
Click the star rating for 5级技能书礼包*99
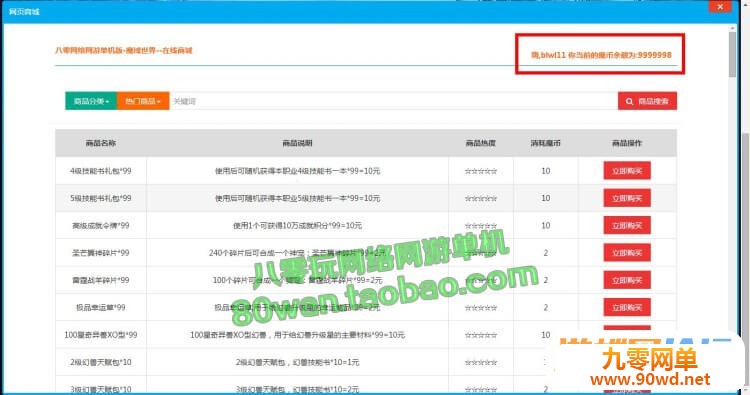tap(481, 198)
